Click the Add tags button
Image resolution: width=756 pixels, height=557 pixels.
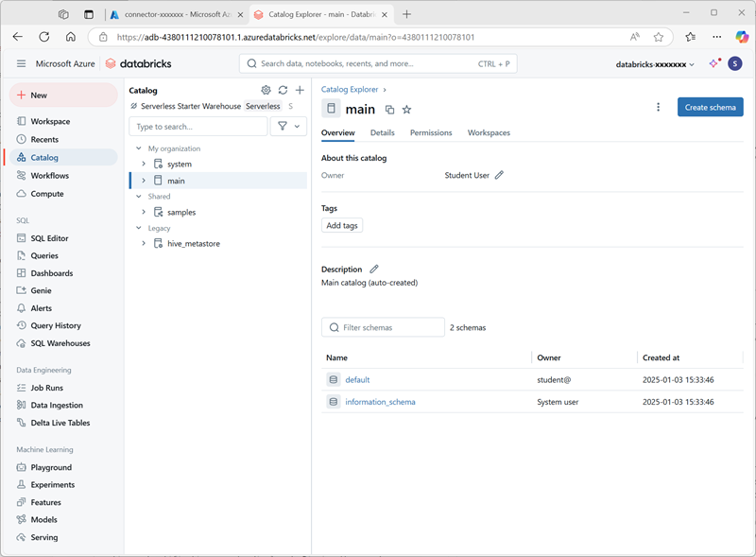(x=342, y=225)
